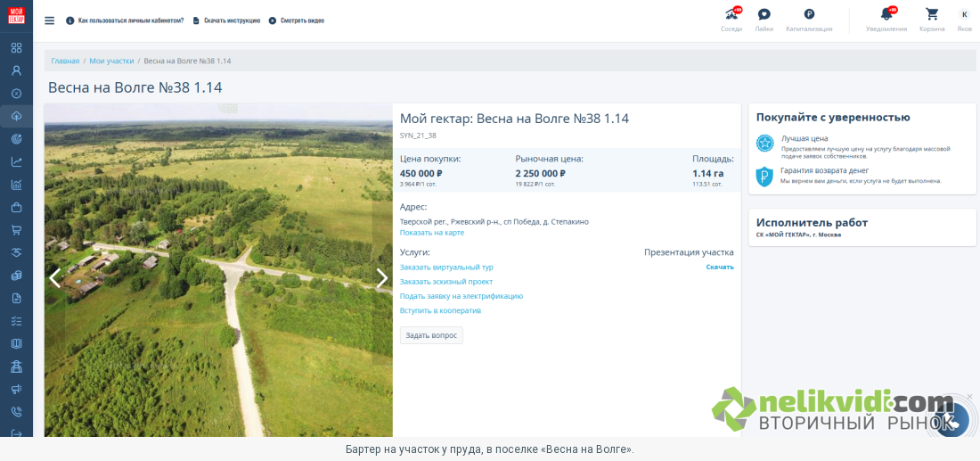980x461 pixels.
Task: Click the Исполнитель работ heading
Action: [x=812, y=222]
